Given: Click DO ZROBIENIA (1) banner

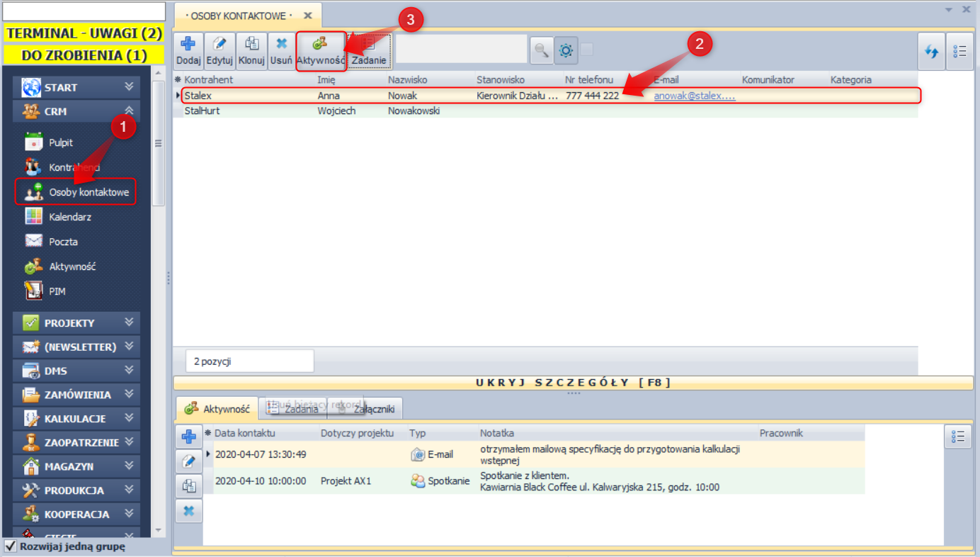Looking at the screenshot, I should (x=84, y=55).
